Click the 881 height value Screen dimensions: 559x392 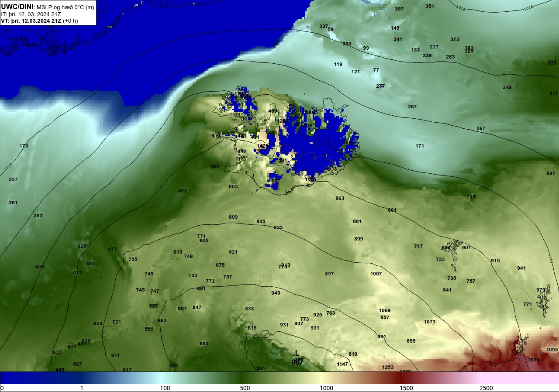click(x=357, y=221)
